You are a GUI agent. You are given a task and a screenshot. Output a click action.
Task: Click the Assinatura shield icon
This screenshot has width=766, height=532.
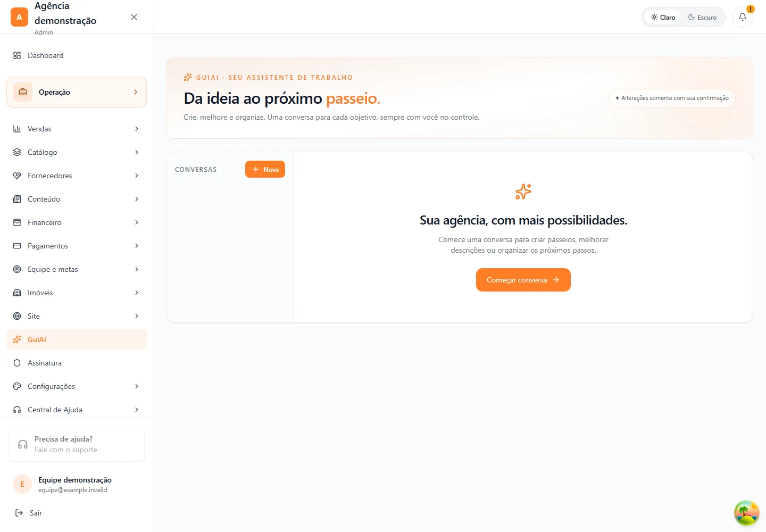[17, 363]
